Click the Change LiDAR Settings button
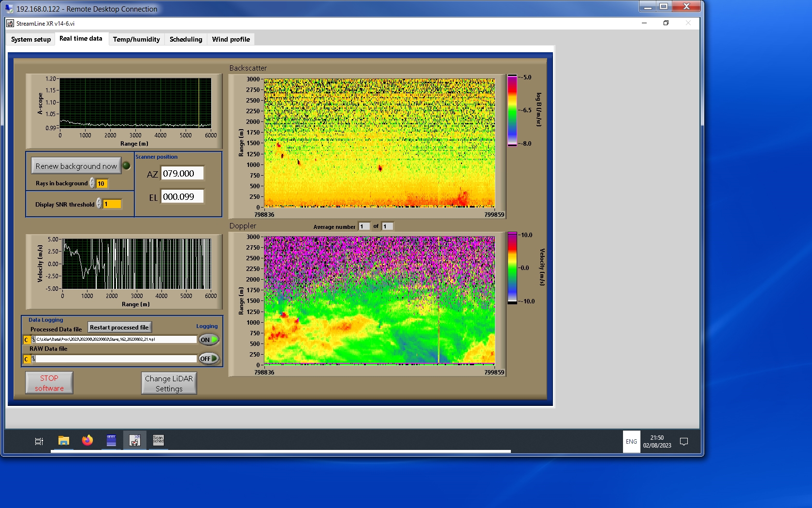Viewport: 812px width, 508px height. 169,383
